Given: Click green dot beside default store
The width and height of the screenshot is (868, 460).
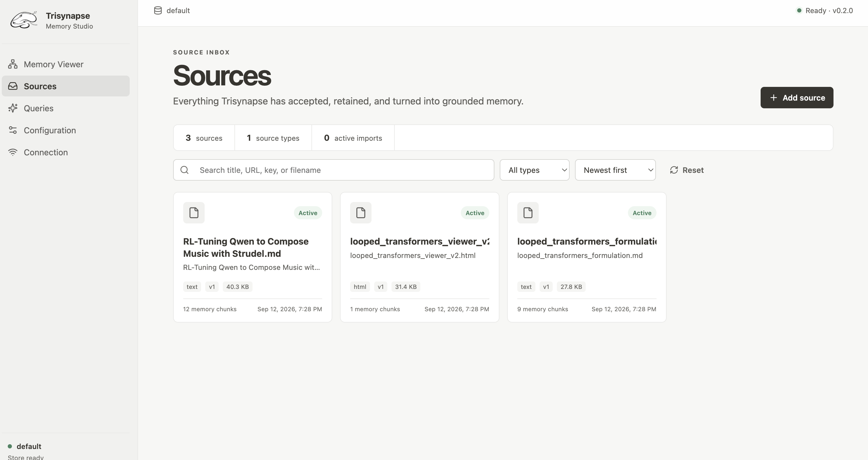Looking at the screenshot, I should pyautogui.click(x=10, y=446).
